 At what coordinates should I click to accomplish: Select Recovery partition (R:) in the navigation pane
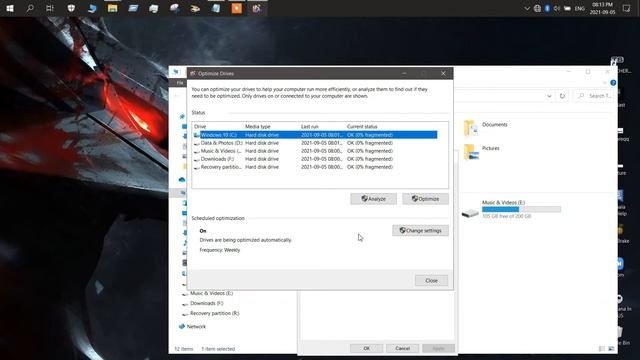214,313
